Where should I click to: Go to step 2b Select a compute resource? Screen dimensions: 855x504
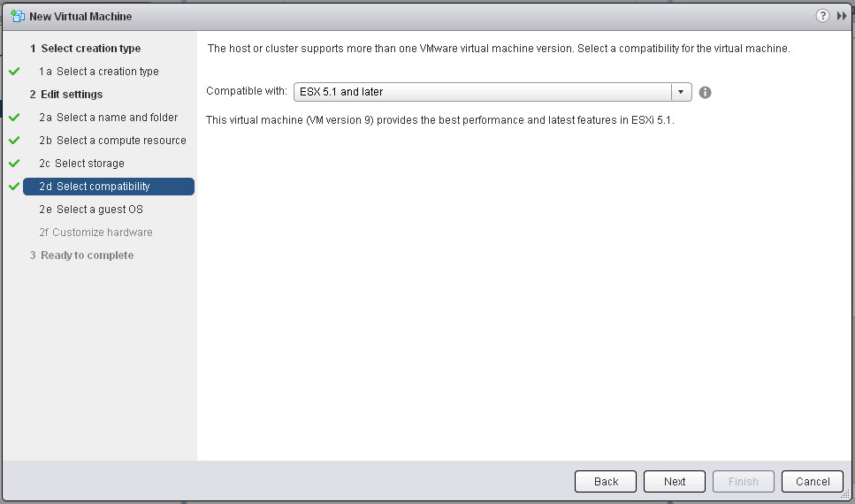click(x=112, y=141)
